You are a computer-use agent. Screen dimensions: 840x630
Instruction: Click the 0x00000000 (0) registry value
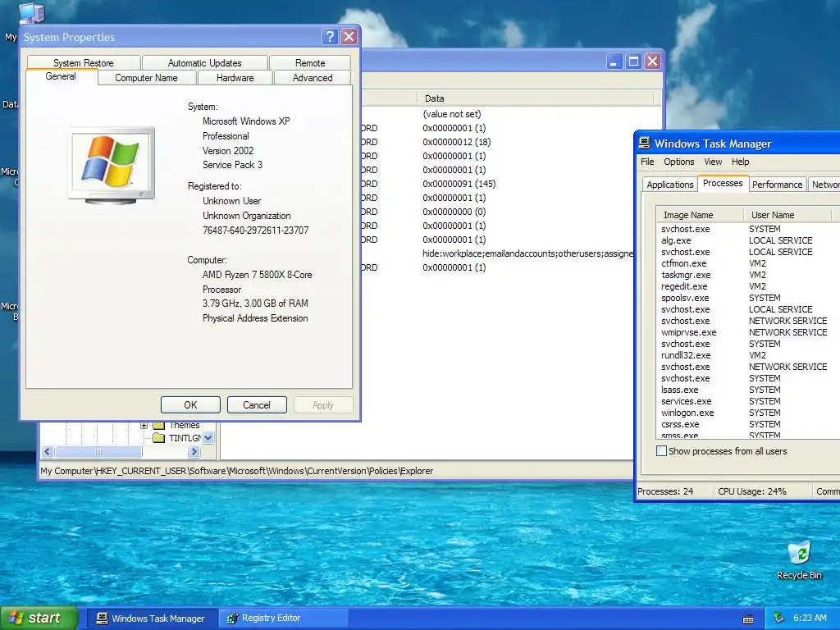tap(454, 212)
